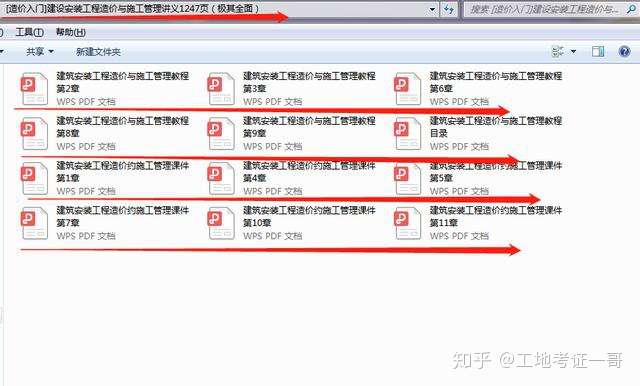Image resolution: width=640 pixels, height=386 pixels.
Task: Toggle the preview pane icon
Action: (598, 51)
